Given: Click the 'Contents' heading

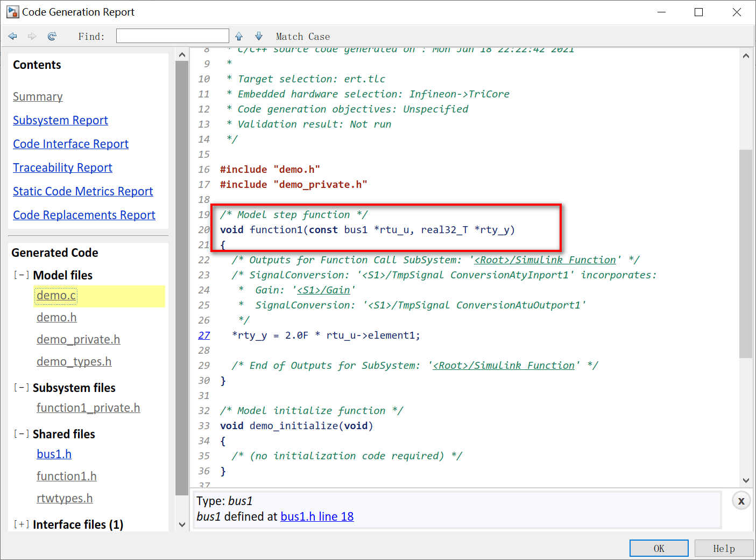Looking at the screenshot, I should [37, 65].
